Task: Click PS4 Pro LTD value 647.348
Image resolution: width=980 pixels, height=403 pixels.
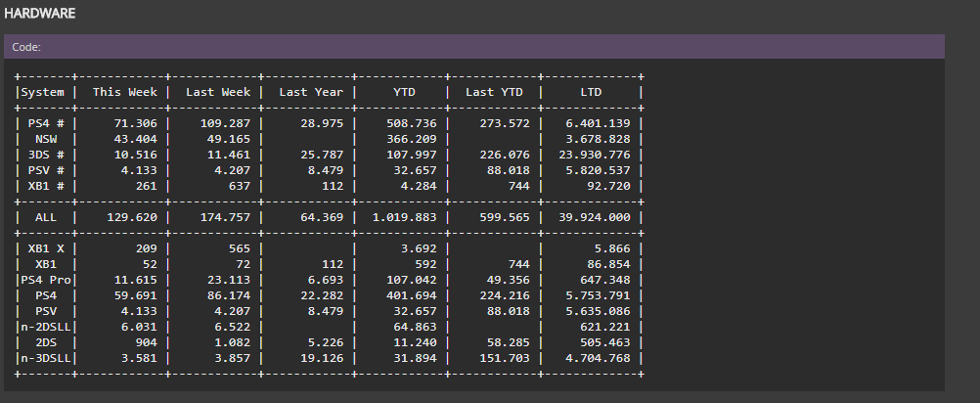Action: coord(605,280)
